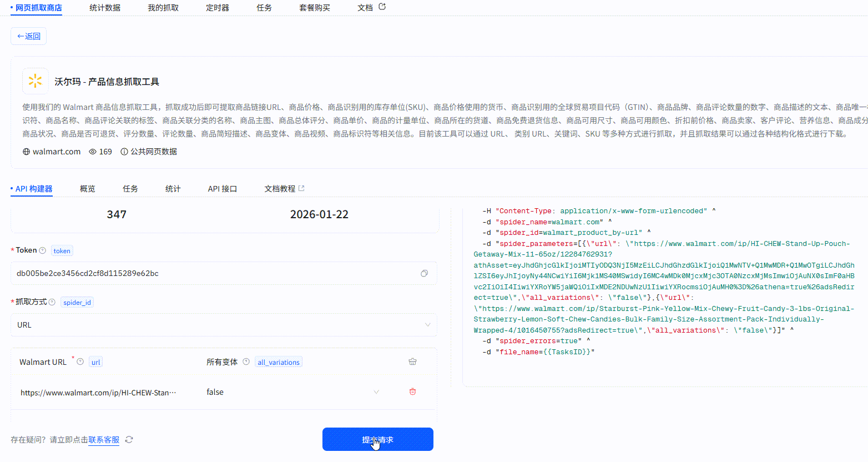Click globe icon next to walmart.com
Image resolution: width=868 pixels, height=462 pixels.
26,152
